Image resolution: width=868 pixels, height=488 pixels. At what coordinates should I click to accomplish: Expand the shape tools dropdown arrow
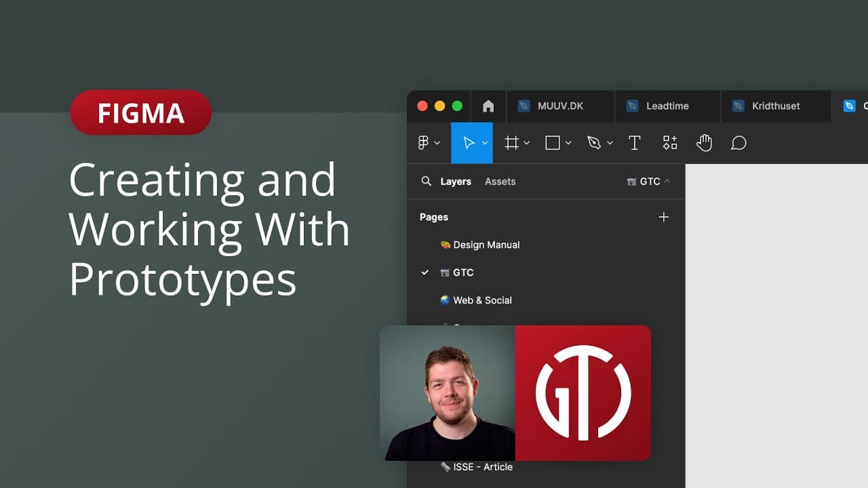click(x=568, y=143)
